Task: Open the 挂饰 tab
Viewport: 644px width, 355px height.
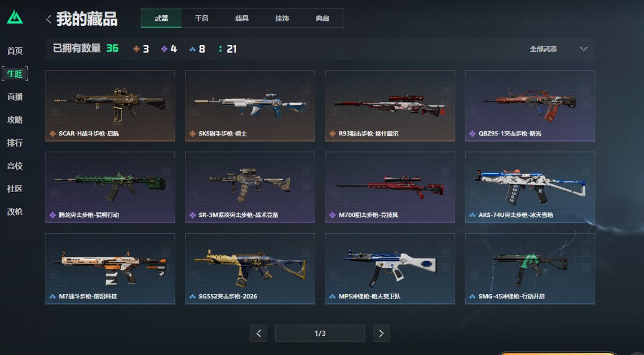Action: coord(282,19)
